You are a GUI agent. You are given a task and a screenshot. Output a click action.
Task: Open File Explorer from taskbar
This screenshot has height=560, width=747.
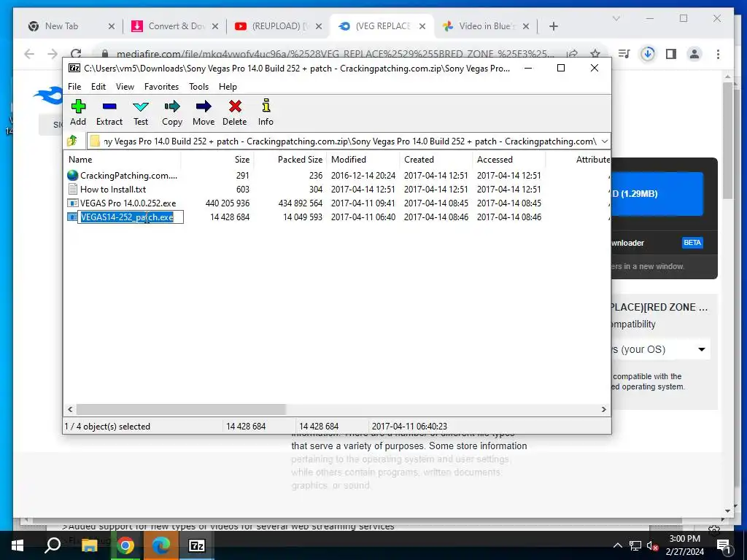tap(89, 545)
